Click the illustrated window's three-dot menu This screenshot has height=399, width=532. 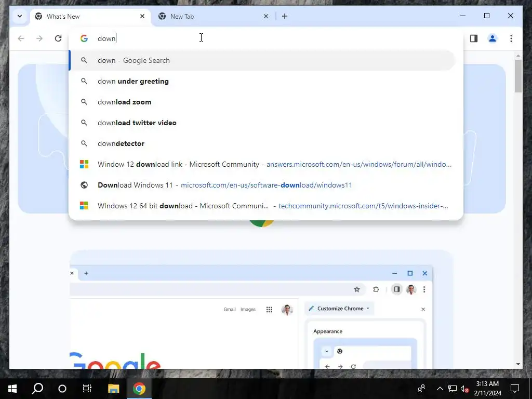[x=424, y=289]
